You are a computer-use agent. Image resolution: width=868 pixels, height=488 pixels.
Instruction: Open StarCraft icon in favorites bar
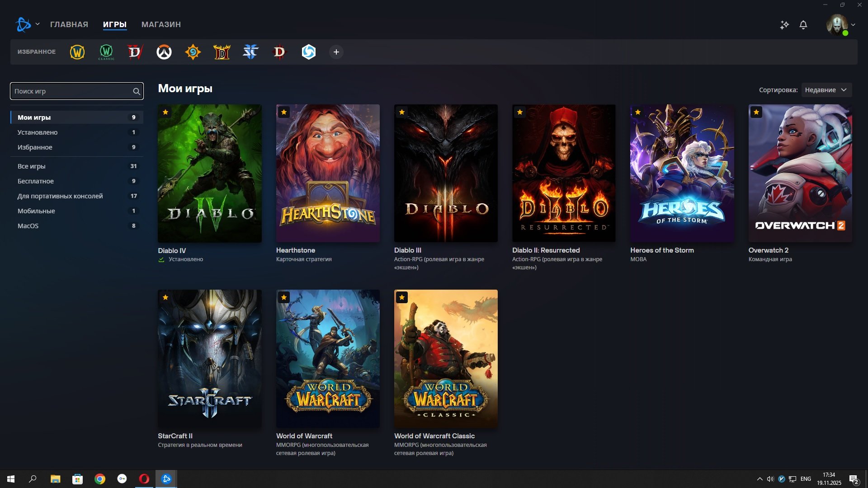point(250,52)
